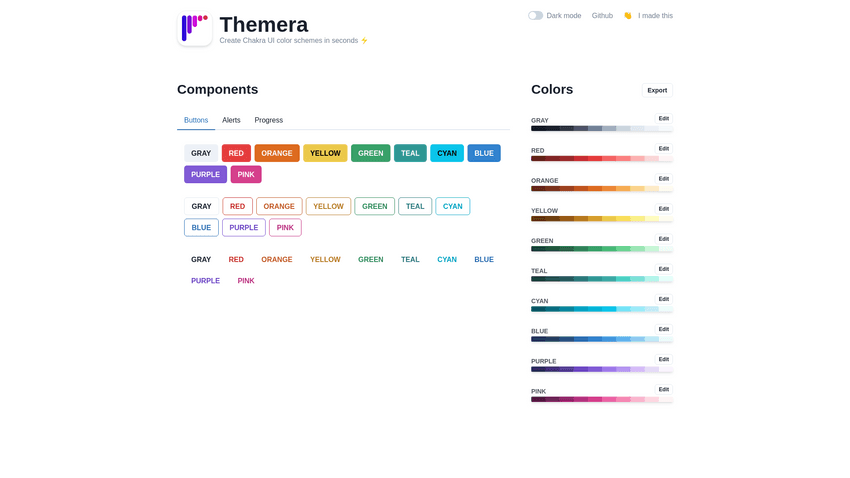Open the 'I made this' link
Screen dimensions: 850x478
(x=655, y=16)
